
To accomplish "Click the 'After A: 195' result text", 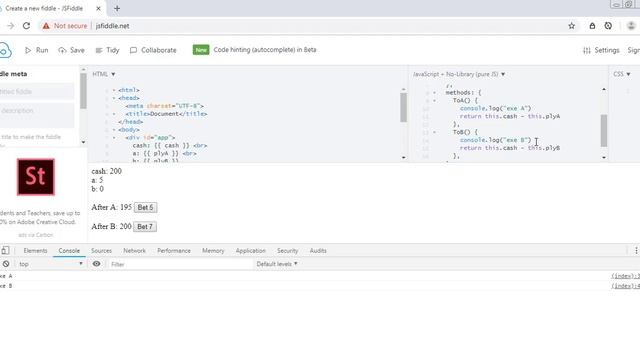I will pyautogui.click(x=112, y=207).
